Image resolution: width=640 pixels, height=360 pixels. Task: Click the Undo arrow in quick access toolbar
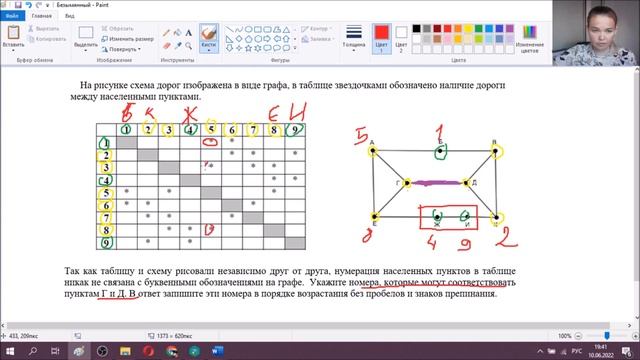click(x=29, y=5)
